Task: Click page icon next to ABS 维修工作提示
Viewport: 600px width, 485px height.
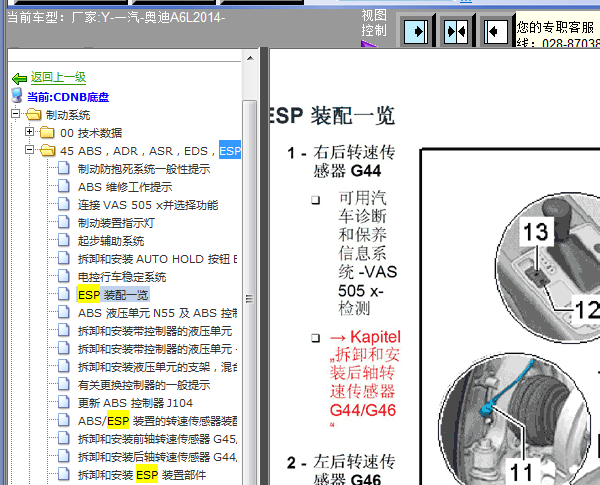Action: 64,186
